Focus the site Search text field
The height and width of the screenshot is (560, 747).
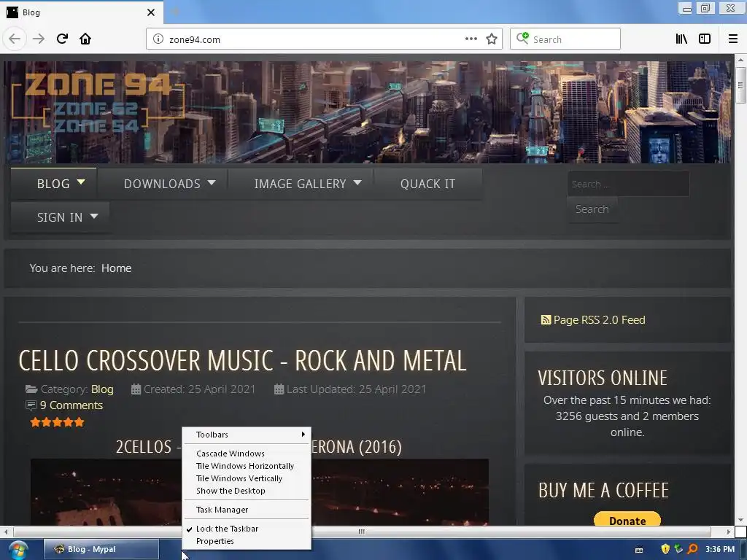click(x=628, y=184)
